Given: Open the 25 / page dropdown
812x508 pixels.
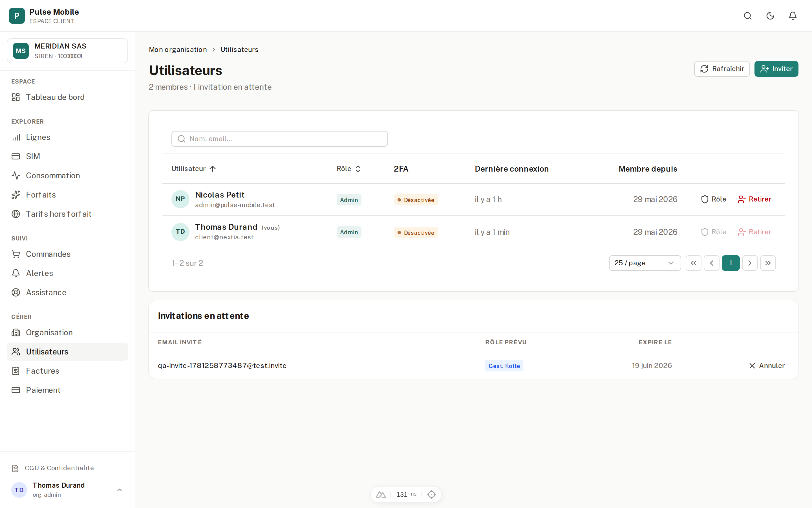Looking at the screenshot, I should click(x=645, y=263).
